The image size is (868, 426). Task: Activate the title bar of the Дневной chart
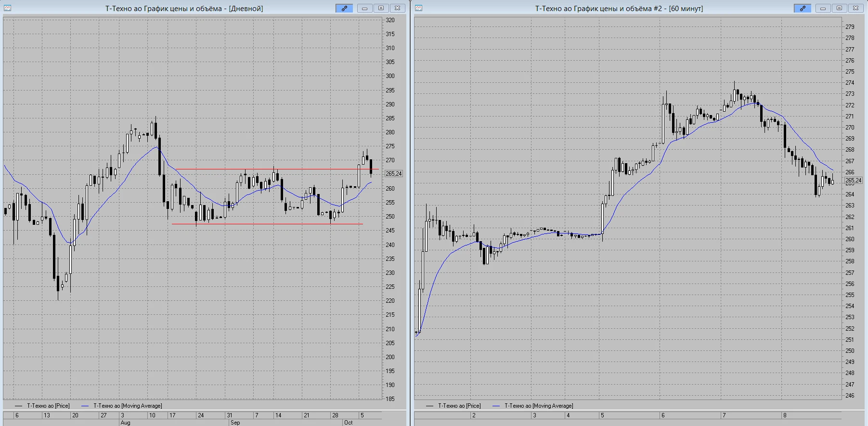pyautogui.click(x=184, y=8)
